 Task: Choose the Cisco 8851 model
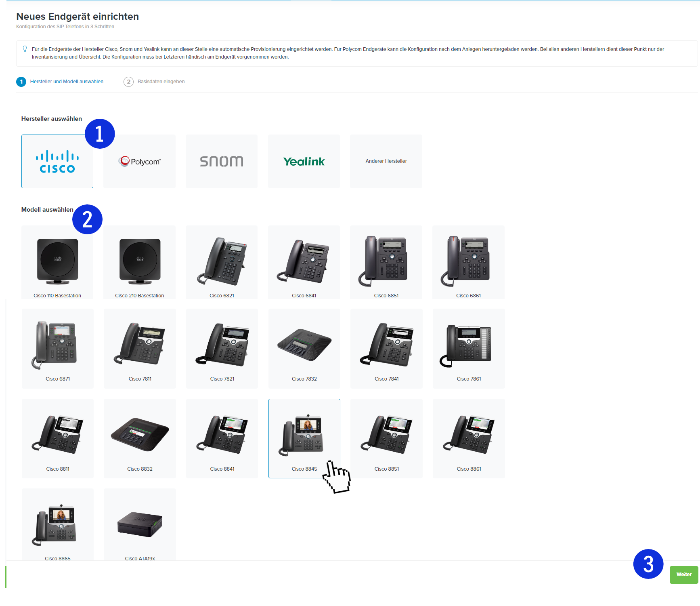pyautogui.click(x=386, y=438)
